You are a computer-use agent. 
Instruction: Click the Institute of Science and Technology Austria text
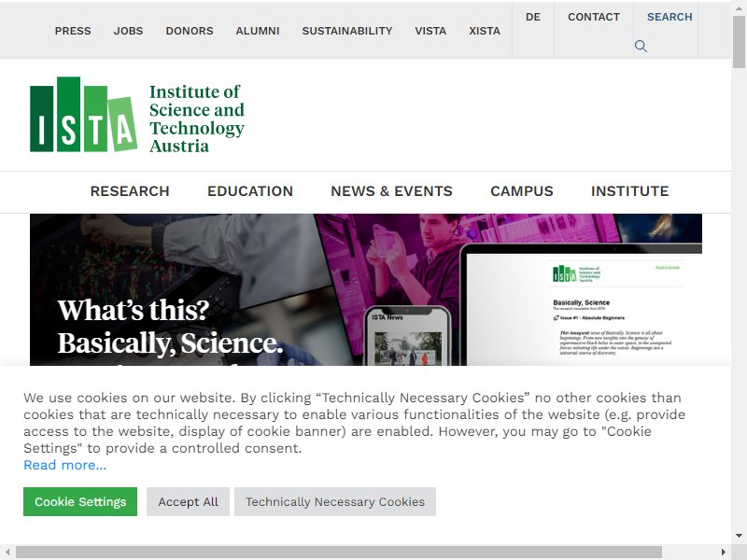197,119
